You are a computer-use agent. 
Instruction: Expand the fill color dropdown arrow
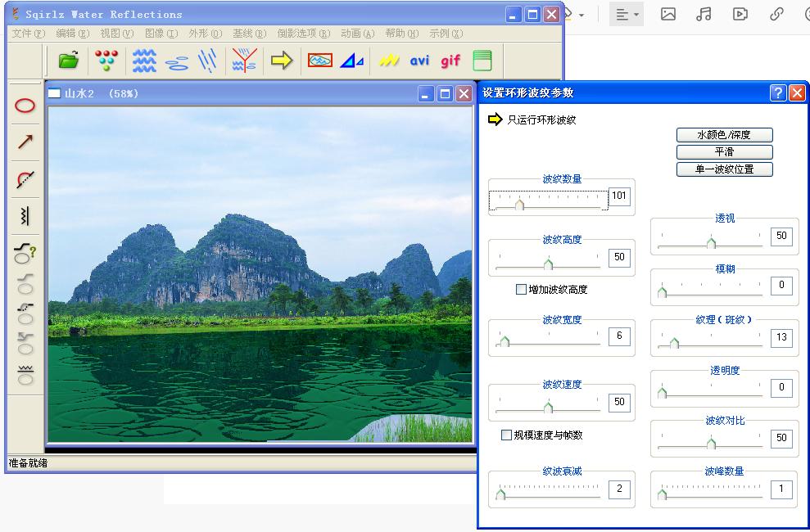(x=581, y=15)
